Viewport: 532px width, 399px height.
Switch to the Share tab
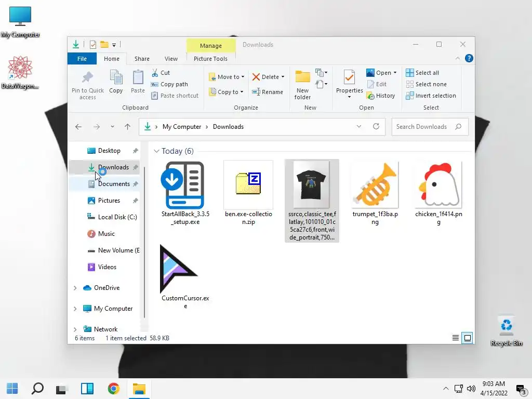click(x=142, y=59)
